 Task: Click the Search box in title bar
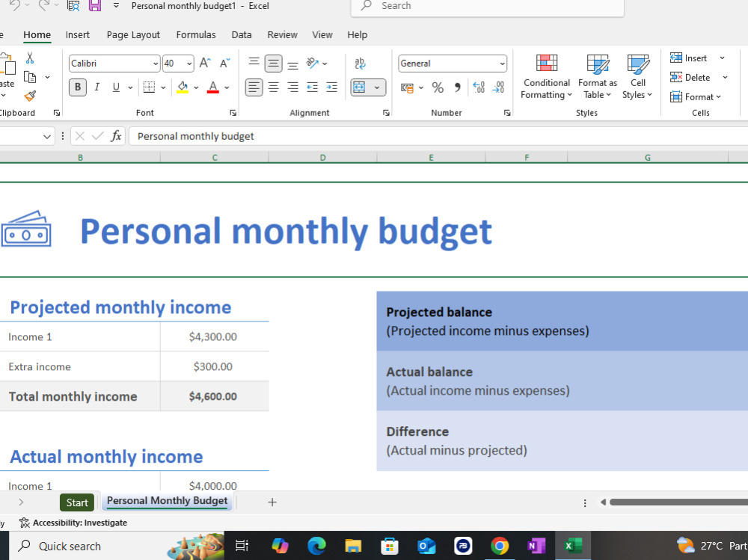point(487,6)
